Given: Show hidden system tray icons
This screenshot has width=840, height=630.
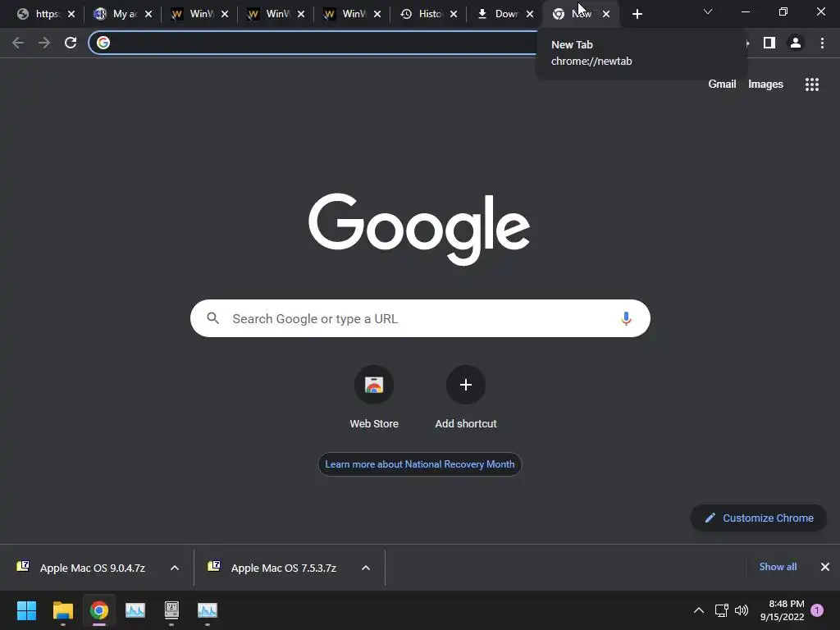Looking at the screenshot, I should coord(699,610).
